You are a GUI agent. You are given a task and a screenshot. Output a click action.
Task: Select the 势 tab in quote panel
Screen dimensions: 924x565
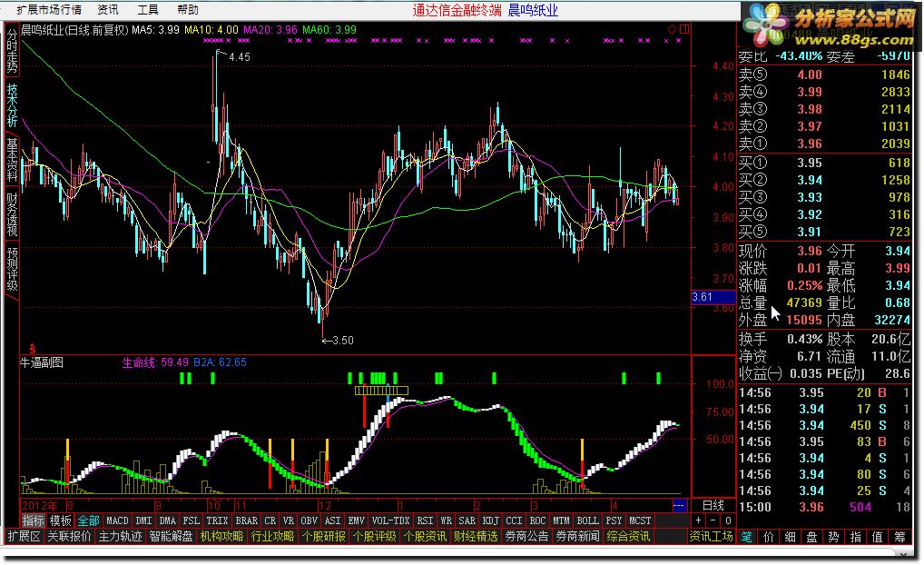click(833, 537)
